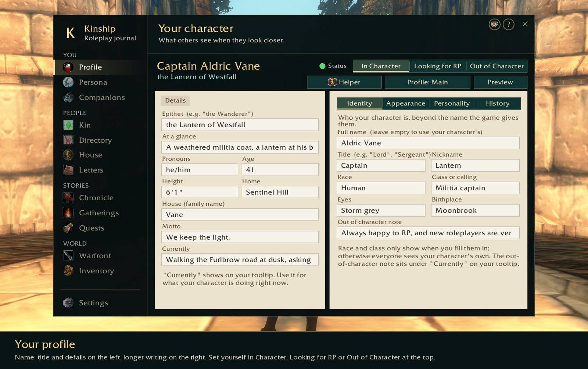
Task: Open the Letters icon
Action: [x=68, y=170]
